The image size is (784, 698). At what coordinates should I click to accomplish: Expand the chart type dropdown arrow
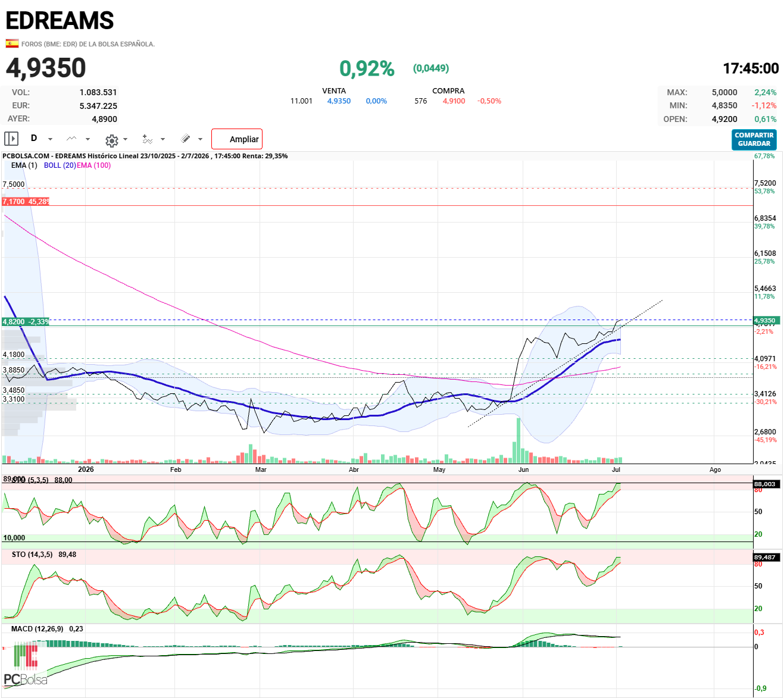pos(88,139)
